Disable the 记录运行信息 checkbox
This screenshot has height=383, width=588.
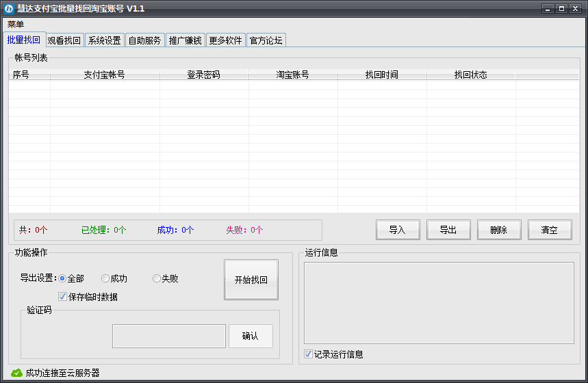point(309,354)
